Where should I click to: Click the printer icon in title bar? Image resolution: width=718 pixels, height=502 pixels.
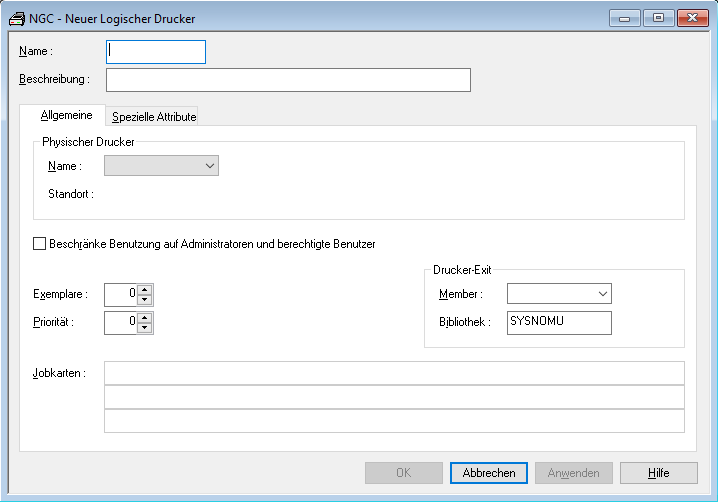pyautogui.click(x=16, y=18)
